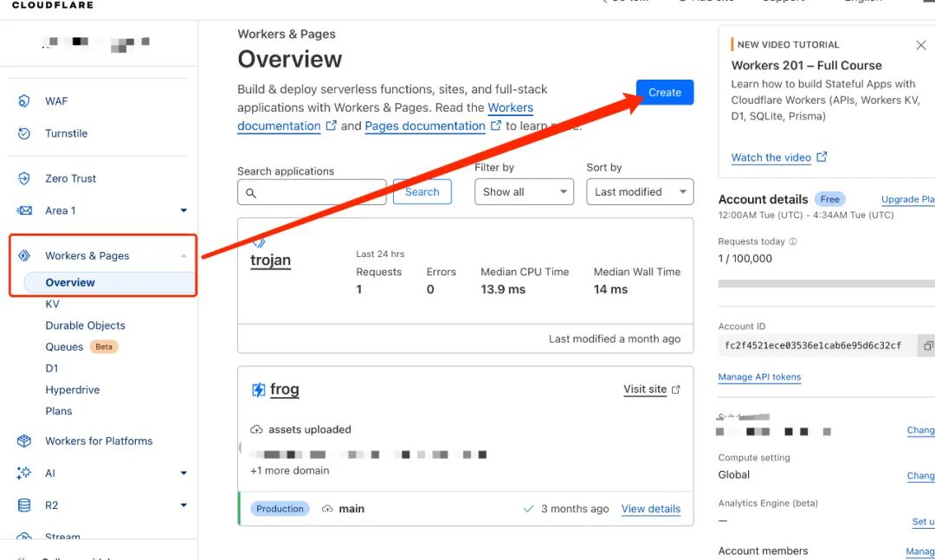Open the Pages documentation link
The image size is (935, 560).
pos(425,126)
